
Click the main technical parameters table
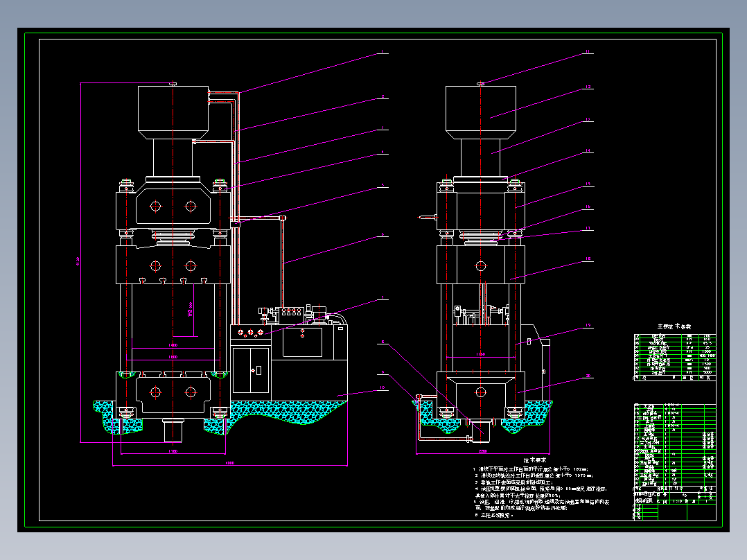pos(675,357)
